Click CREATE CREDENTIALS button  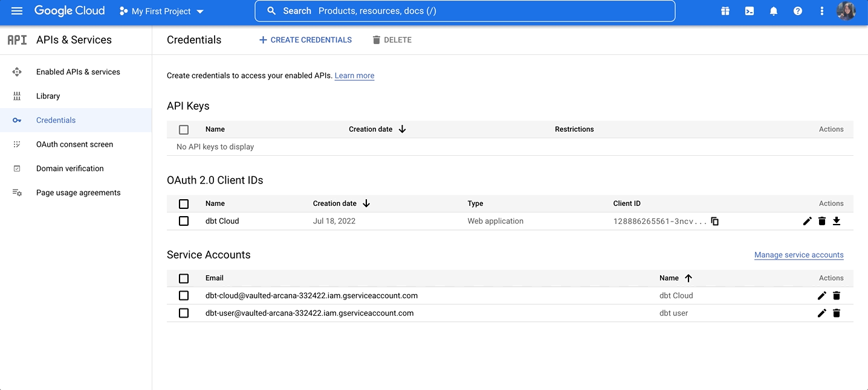pyautogui.click(x=305, y=40)
